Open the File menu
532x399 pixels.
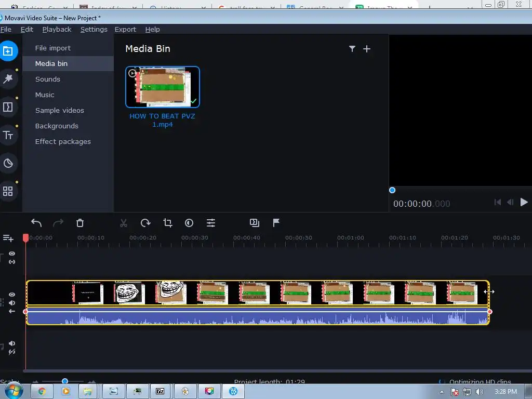(x=6, y=30)
